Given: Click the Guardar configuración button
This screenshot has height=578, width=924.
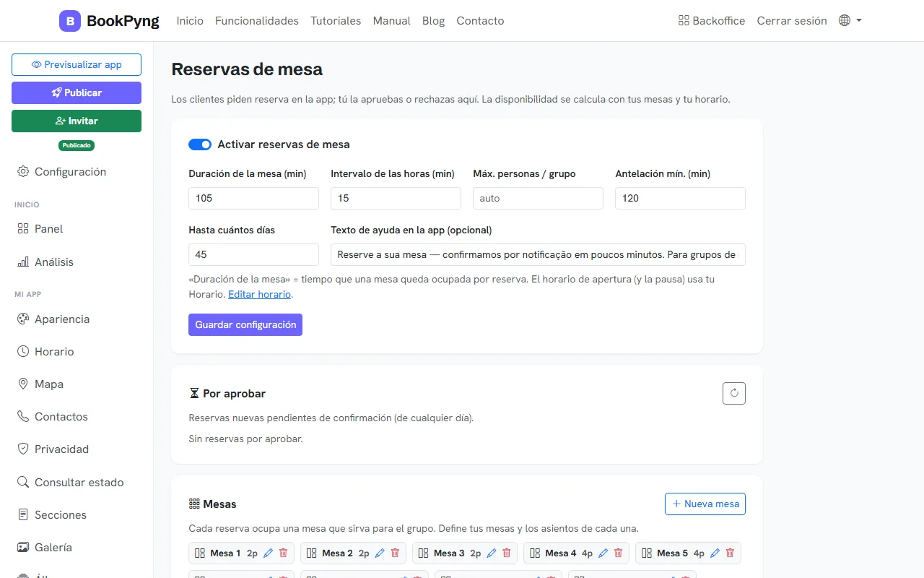Looking at the screenshot, I should (x=245, y=324).
